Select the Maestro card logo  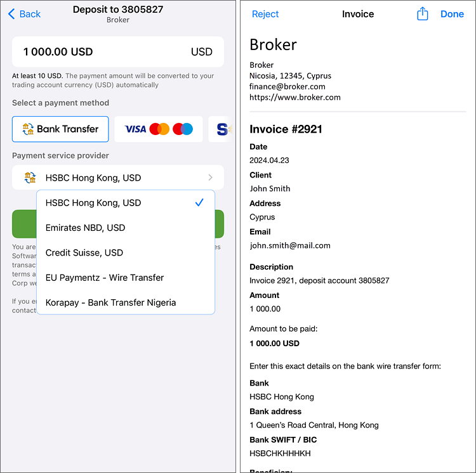(x=183, y=129)
